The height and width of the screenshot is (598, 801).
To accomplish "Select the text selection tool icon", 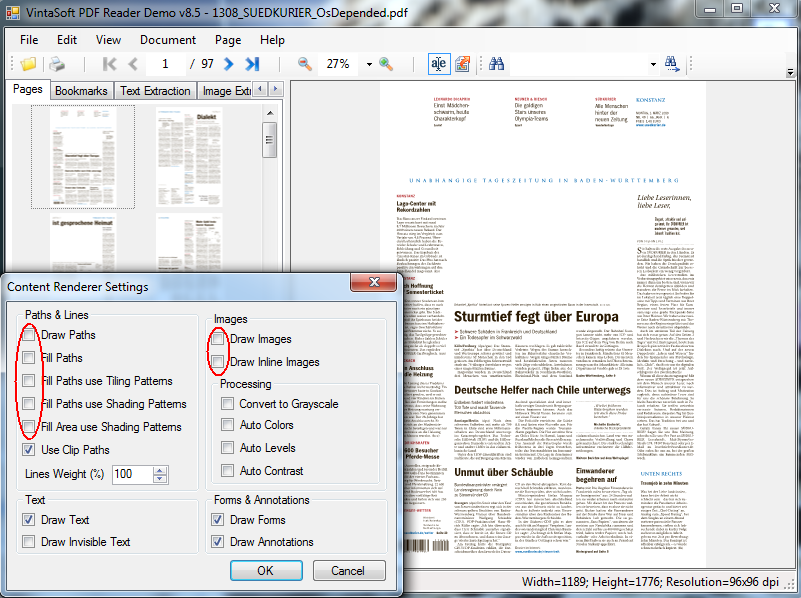I will pos(438,63).
